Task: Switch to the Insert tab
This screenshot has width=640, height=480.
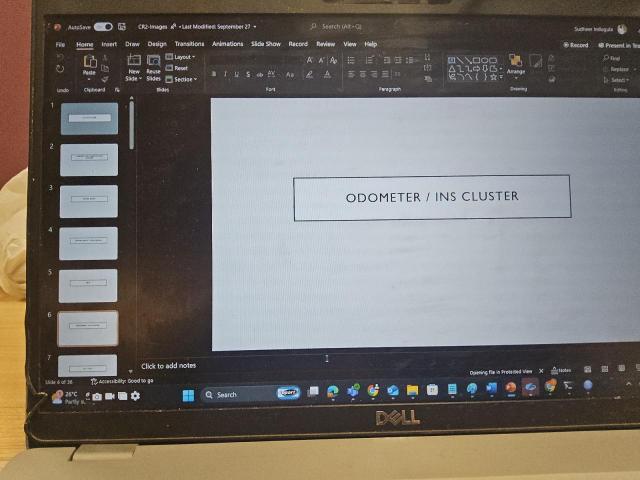Action: 109,44
